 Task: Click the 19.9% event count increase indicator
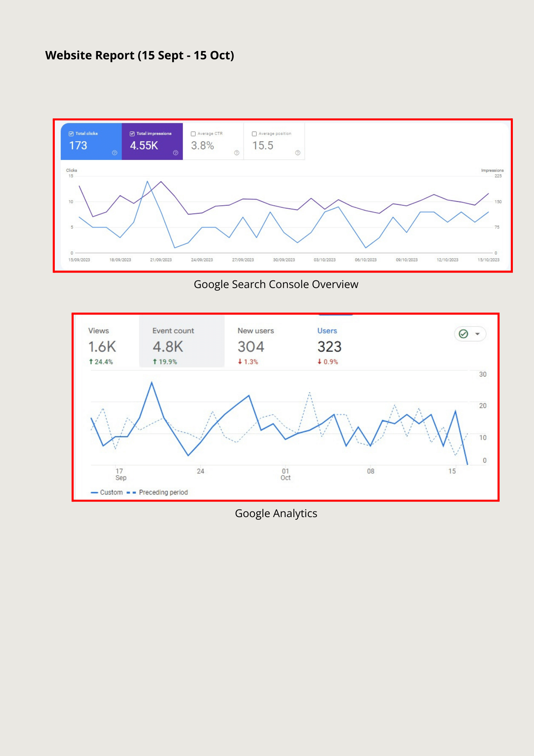(x=165, y=362)
